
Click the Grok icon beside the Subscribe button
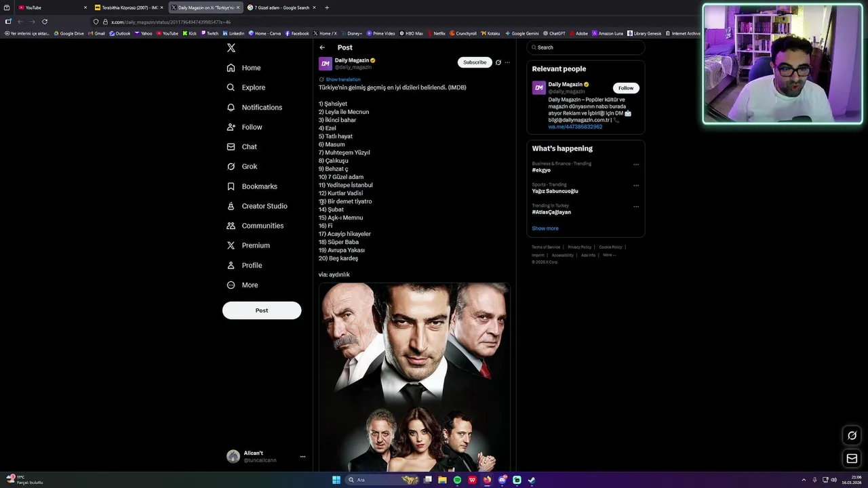(x=498, y=62)
